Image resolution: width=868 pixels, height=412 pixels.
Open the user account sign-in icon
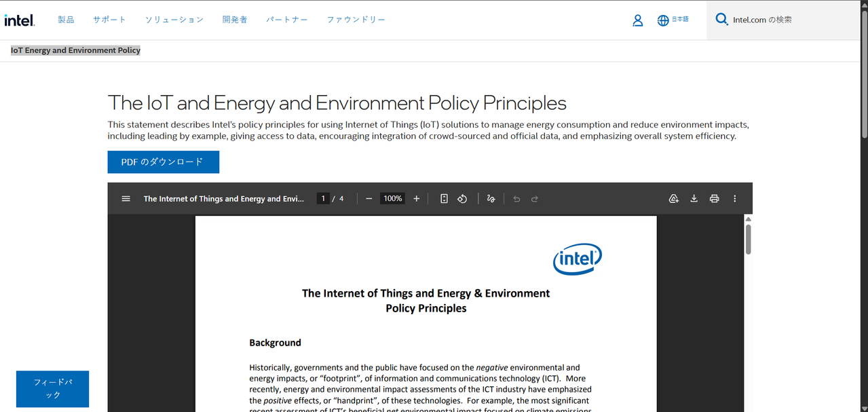(637, 20)
